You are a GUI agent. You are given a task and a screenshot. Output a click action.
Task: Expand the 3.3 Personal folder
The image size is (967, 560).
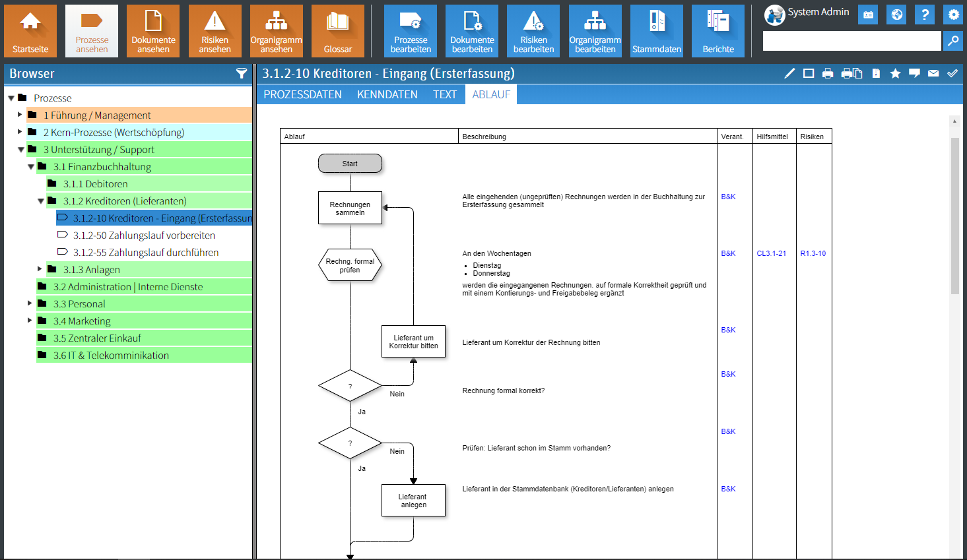(28, 303)
